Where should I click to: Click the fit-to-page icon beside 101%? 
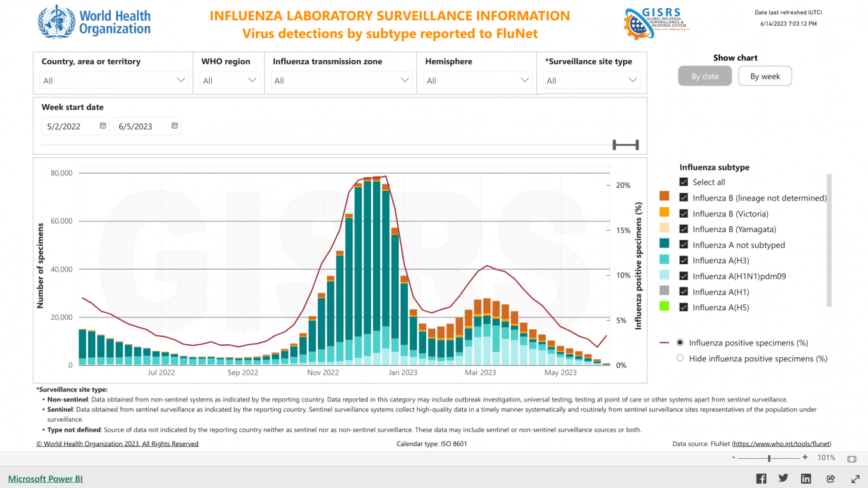click(x=851, y=458)
